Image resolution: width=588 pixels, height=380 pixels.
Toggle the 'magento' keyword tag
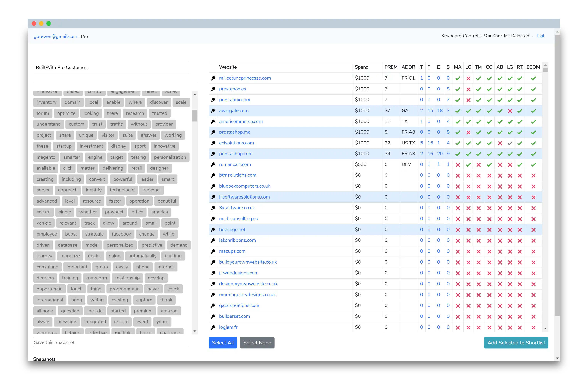pyautogui.click(x=46, y=157)
